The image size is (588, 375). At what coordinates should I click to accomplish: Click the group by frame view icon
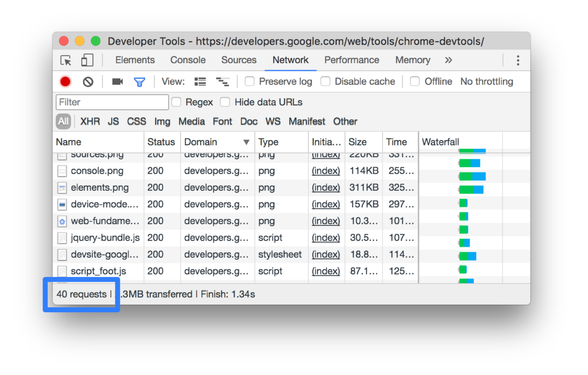point(223,82)
